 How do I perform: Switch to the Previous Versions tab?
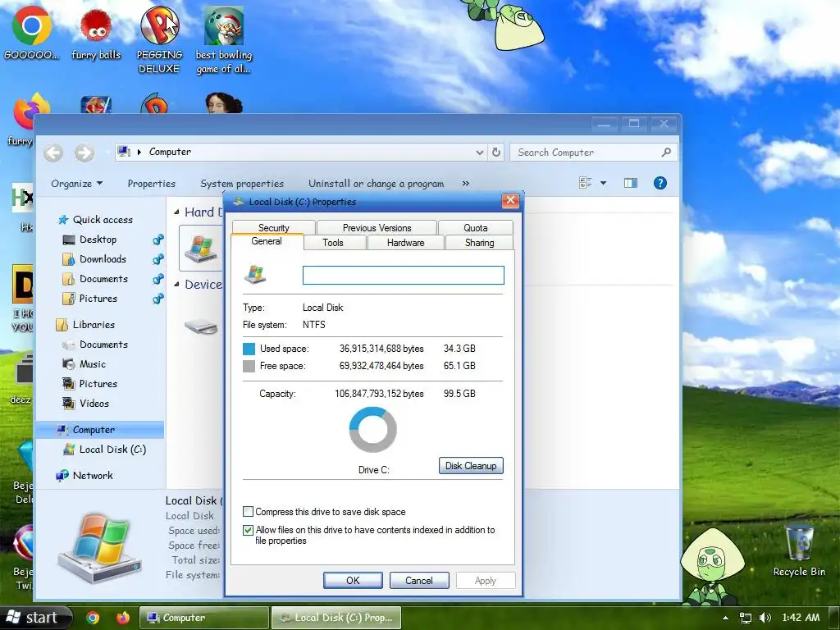pos(377,228)
